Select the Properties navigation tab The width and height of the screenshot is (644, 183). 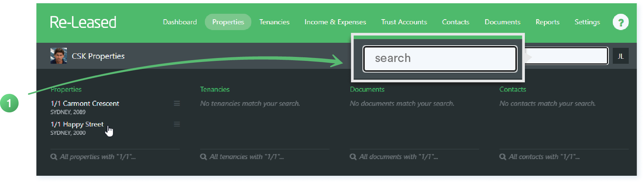pos(228,22)
